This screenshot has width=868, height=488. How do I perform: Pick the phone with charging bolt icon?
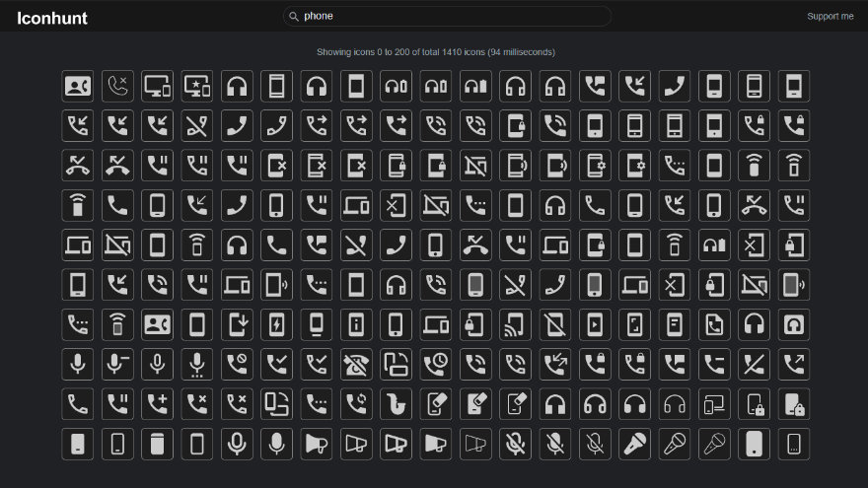pyautogui.click(x=276, y=324)
